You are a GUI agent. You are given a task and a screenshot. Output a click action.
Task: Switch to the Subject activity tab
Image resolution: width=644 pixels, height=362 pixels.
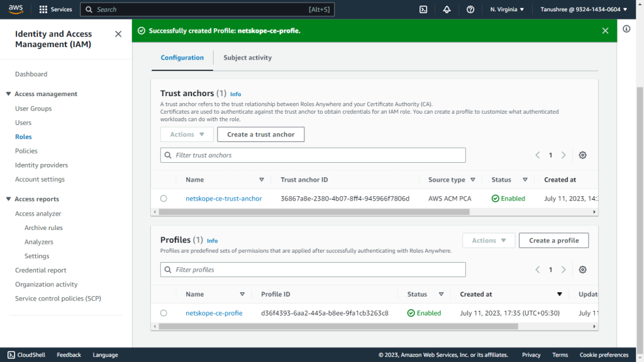(x=247, y=58)
